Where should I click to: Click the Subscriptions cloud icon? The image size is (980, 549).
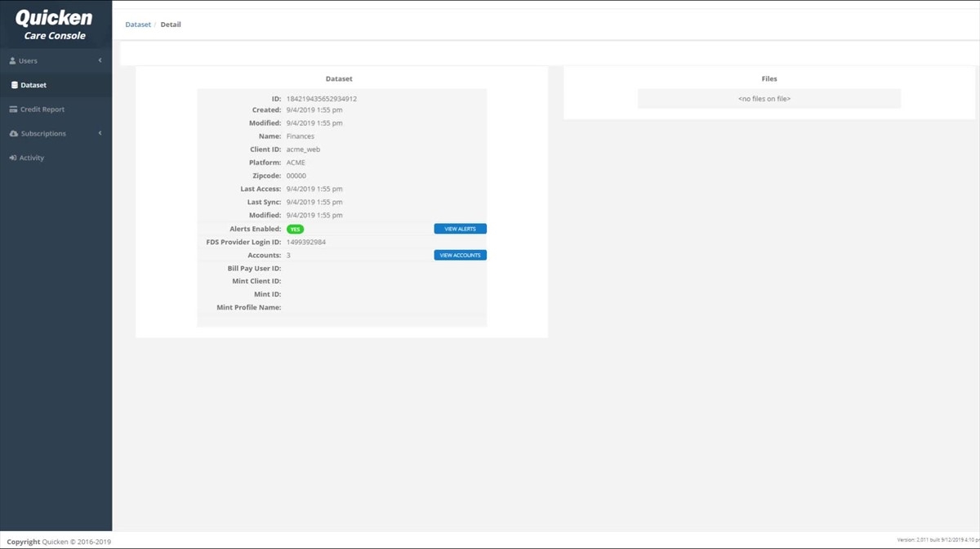coord(14,134)
